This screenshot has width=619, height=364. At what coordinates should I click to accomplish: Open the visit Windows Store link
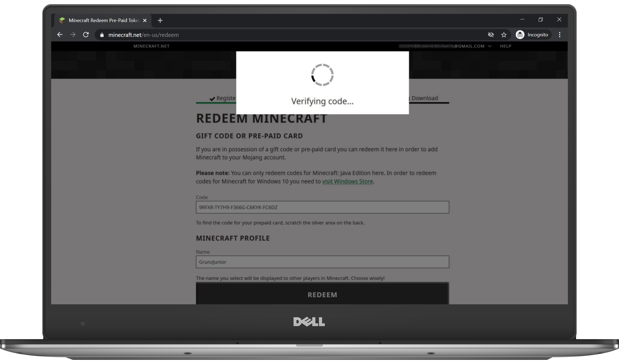pyautogui.click(x=348, y=181)
